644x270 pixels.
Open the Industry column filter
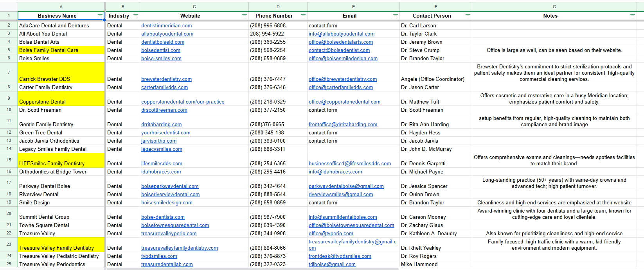(136, 16)
